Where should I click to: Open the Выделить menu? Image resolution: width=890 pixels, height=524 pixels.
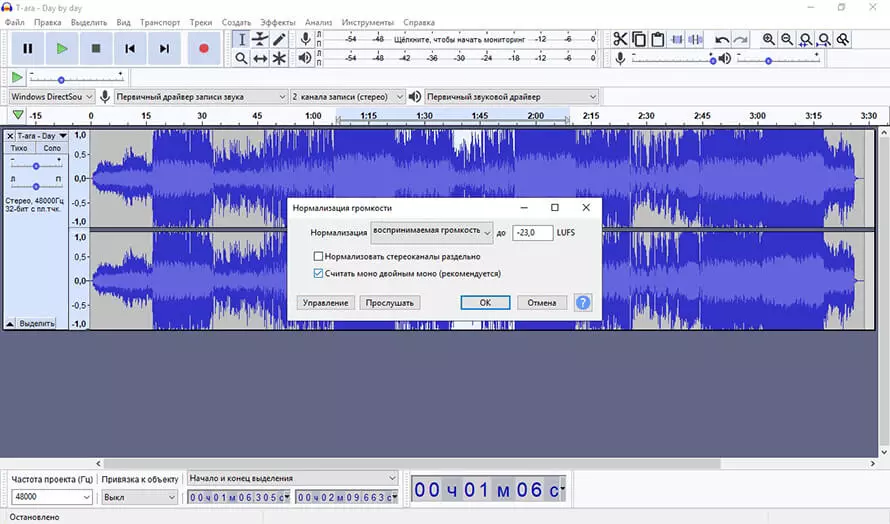pos(89,22)
